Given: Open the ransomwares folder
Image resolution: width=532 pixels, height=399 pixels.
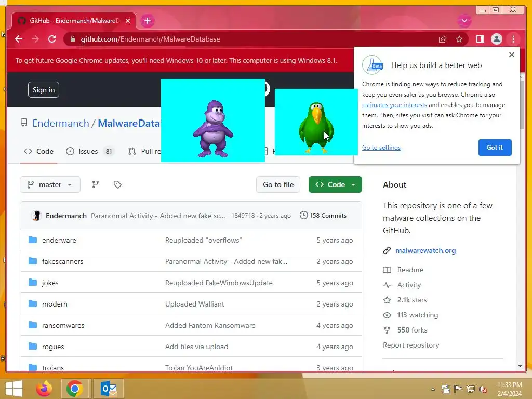Looking at the screenshot, I should 63,326.
